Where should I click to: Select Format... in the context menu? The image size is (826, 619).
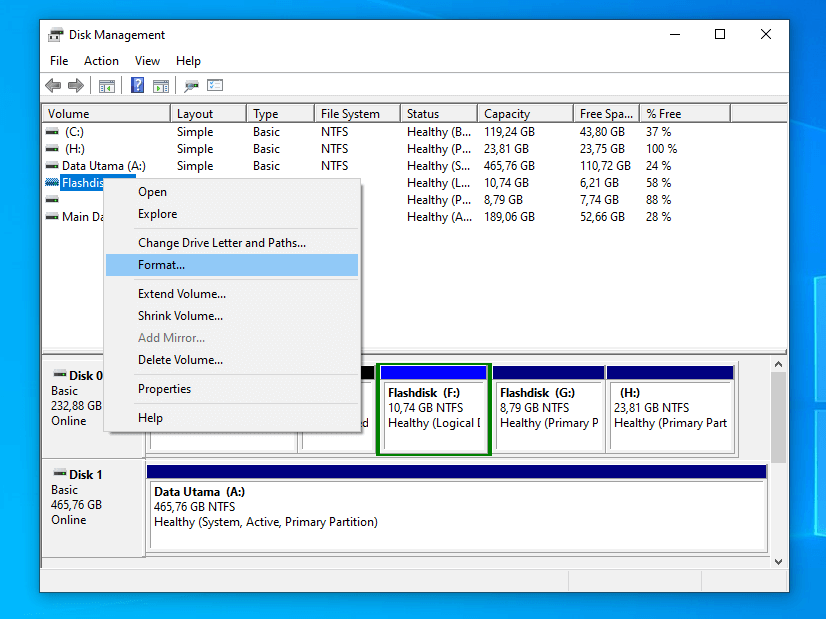[232, 265]
